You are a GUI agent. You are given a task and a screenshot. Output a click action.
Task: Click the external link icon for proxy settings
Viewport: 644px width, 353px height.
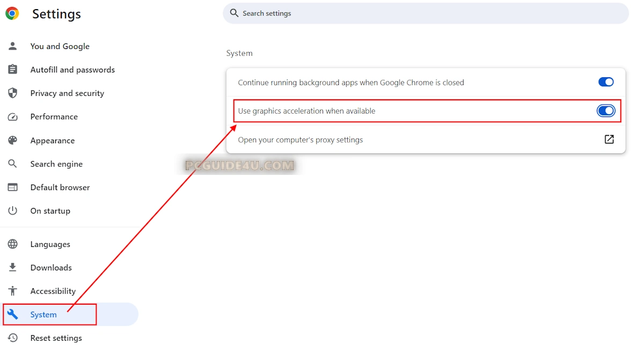[x=609, y=139]
